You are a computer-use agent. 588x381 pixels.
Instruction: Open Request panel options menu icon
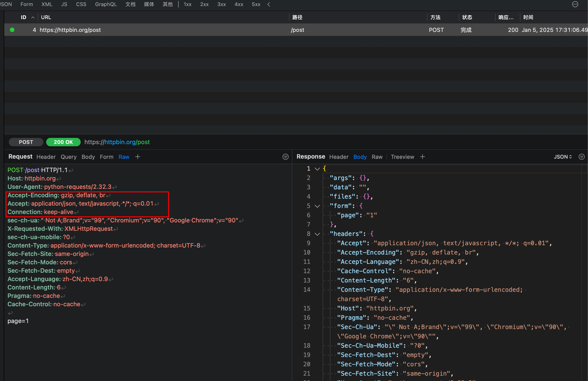click(285, 157)
